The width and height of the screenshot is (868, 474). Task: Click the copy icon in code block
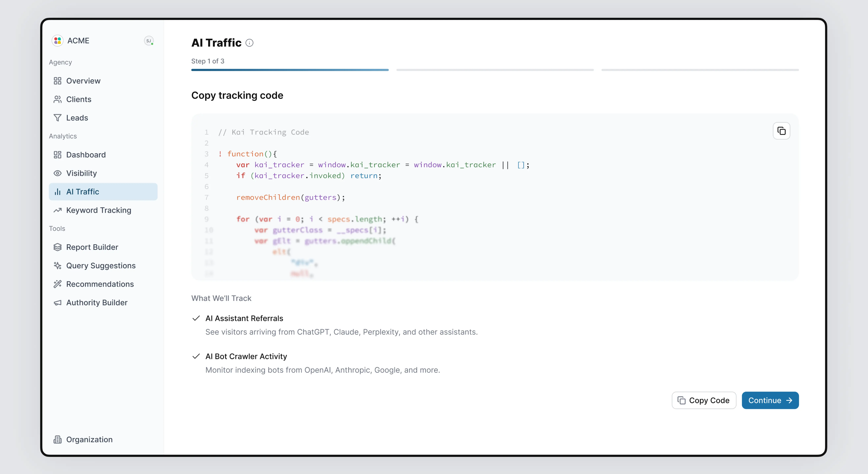pos(781,131)
